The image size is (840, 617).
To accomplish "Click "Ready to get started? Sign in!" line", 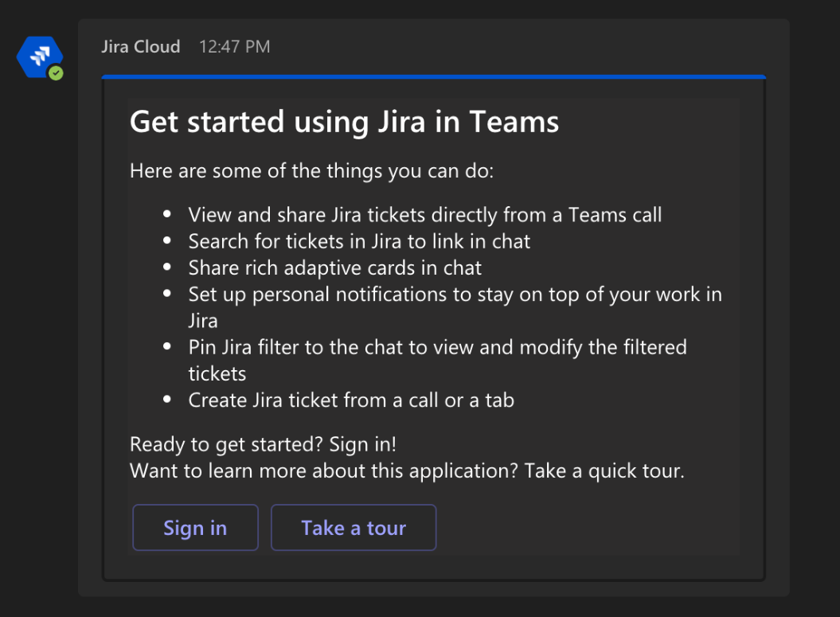I will point(263,444).
